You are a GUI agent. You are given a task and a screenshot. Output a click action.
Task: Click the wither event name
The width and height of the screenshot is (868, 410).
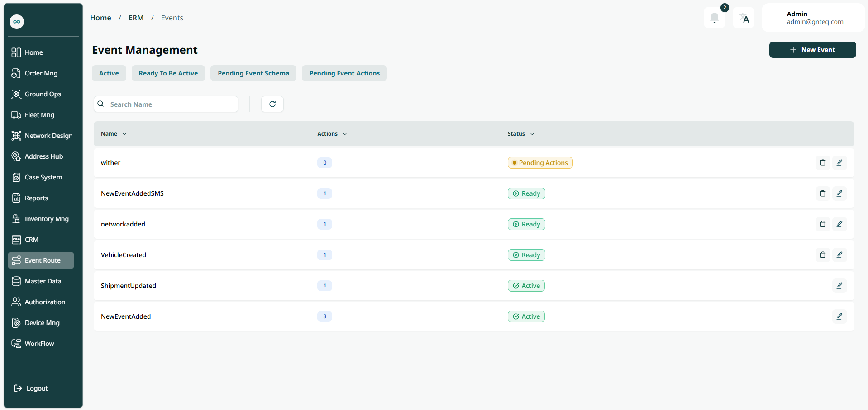click(110, 163)
